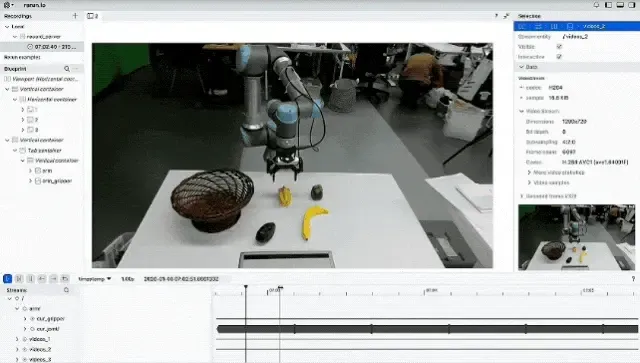Viewport: 640px width, 363px height.
Task: Open the time panel help icon
Action: (633, 278)
